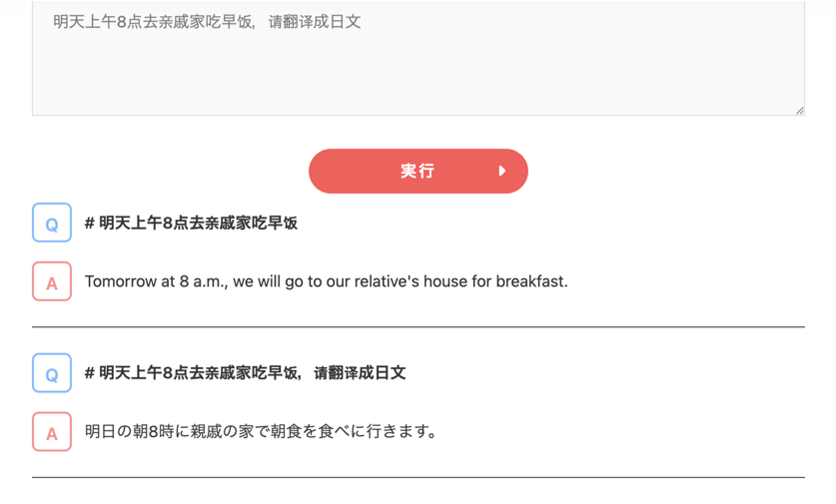The width and height of the screenshot is (836, 504).
Task: Click the hash symbol in the second question
Action: tap(90, 373)
